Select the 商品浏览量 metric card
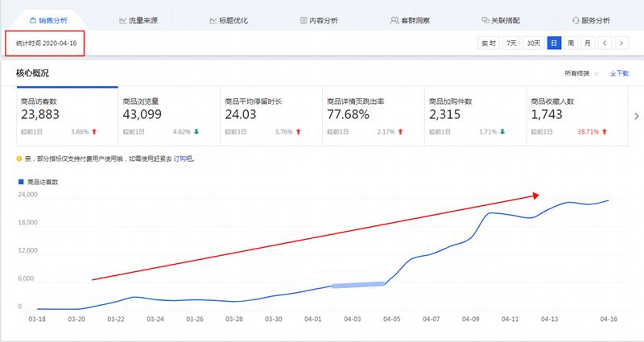 169,116
